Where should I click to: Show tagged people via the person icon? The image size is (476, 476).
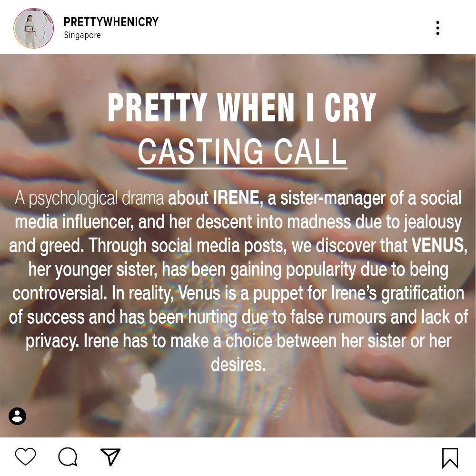coord(18,416)
